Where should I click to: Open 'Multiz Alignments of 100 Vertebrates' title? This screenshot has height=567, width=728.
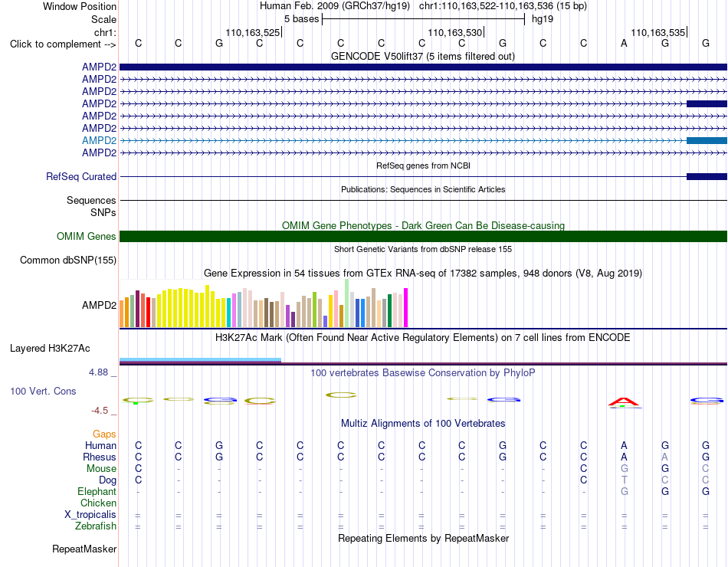(423, 424)
